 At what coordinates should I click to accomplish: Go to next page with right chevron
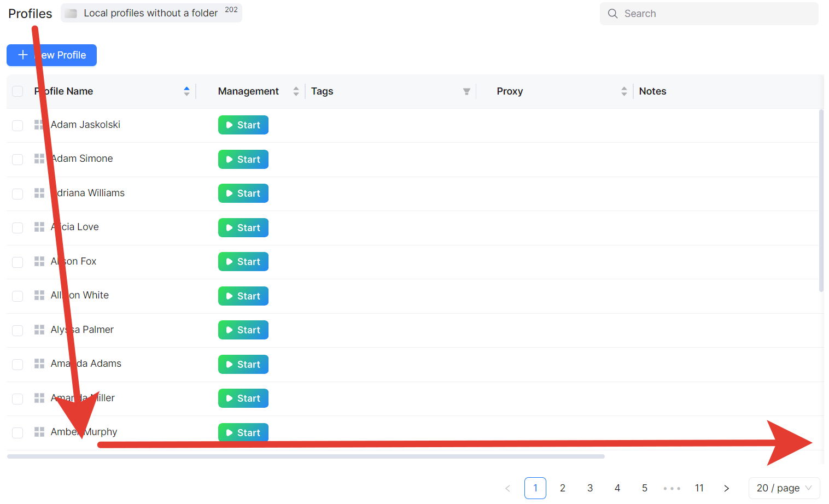tap(726, 488)
